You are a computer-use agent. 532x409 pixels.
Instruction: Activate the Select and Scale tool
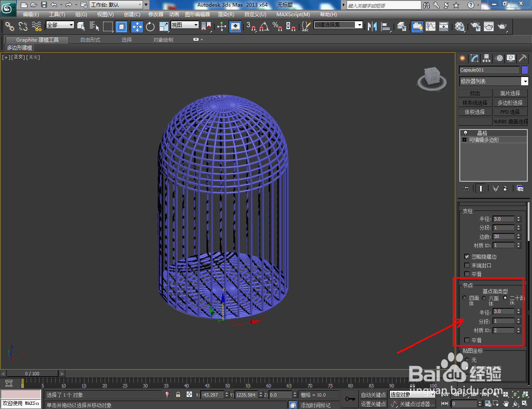164,27
